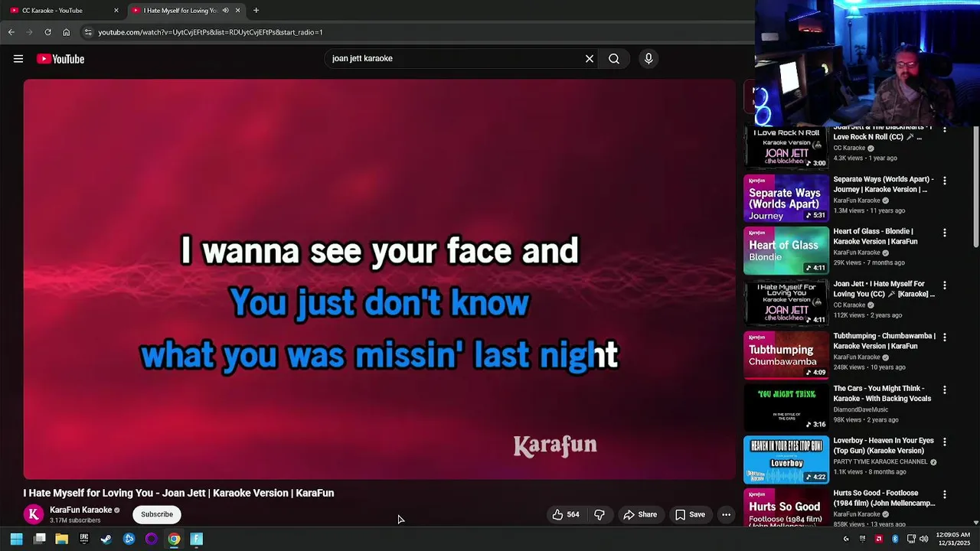980x551 pixels.
Task: Save the video to a playlist
Action: pos(690,515)
